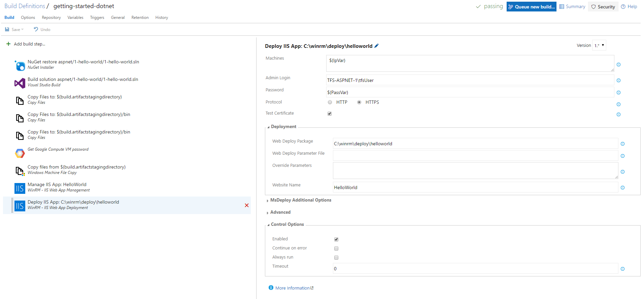This screenshot has width=644, height=299.
Task: Click the Manage IIS App step icon
Action: (20, 188)
